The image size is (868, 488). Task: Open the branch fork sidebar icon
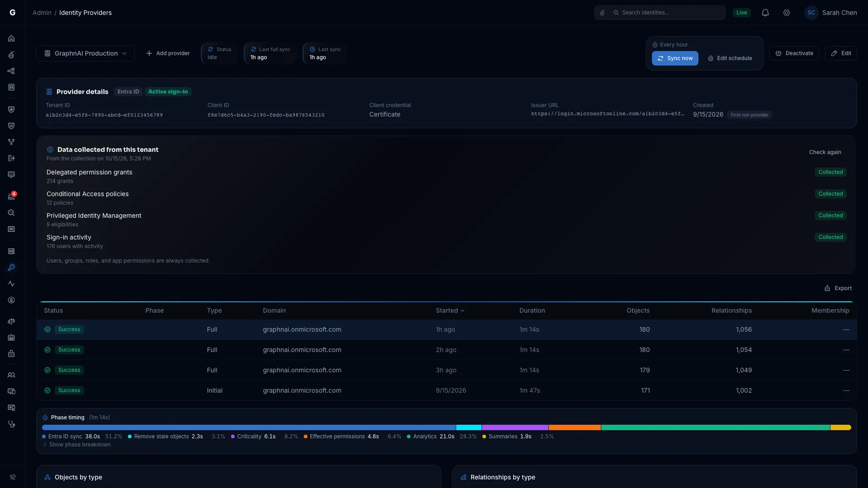click(11, 142)
